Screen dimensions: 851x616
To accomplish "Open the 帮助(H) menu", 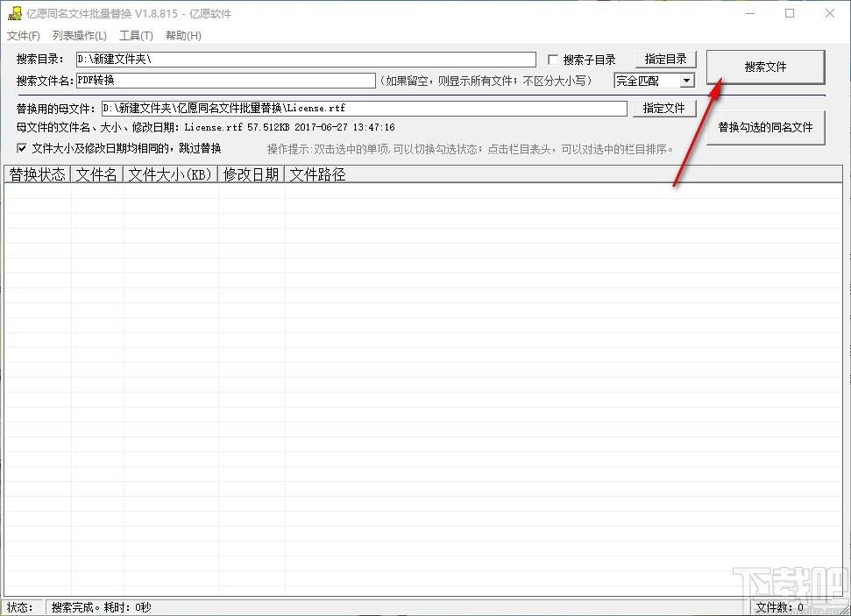I will (183, 36).
